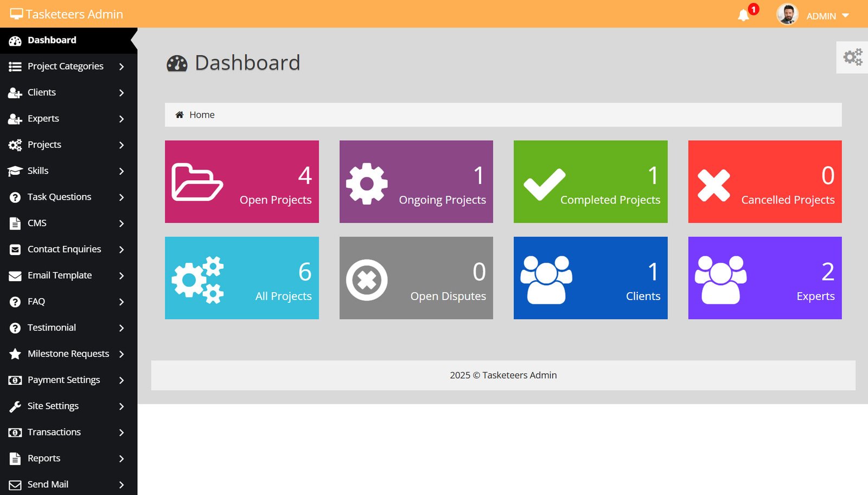Open the ADMIN account dropdown arrow
The image size is (868, 495).
click(845, 16)
